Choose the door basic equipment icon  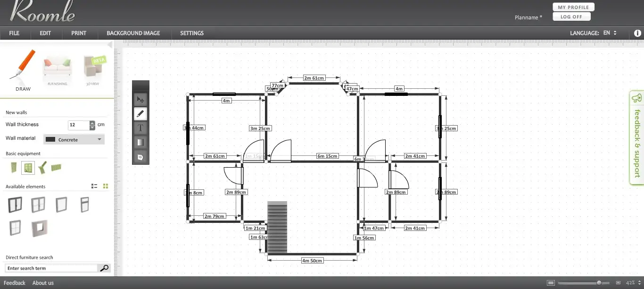14,167
